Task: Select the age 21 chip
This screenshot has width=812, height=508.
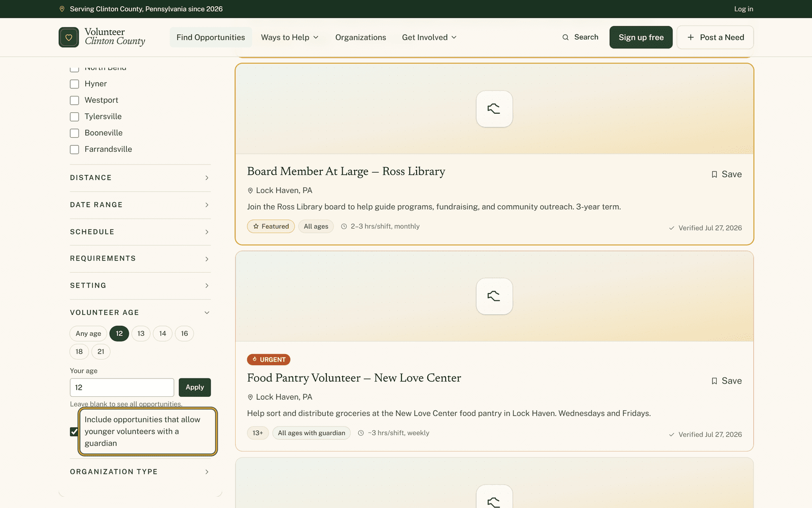Action: click(101, 352)
